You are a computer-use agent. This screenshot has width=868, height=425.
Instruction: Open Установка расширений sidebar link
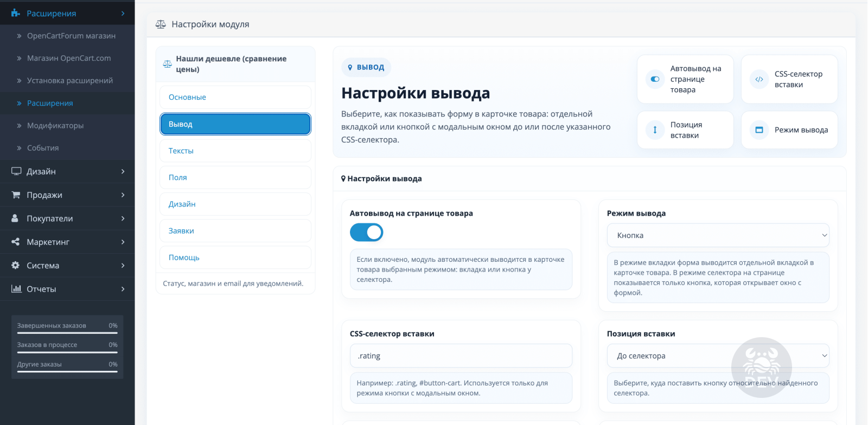pyautogui.click(x=70, y=80)
